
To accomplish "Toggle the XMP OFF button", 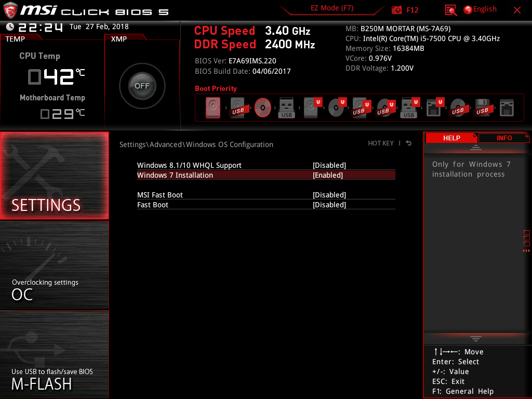I will (142, 86).
